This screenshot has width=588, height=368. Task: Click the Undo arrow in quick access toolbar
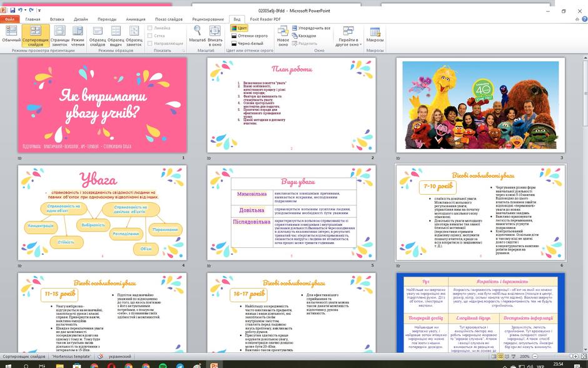(20, 10)
